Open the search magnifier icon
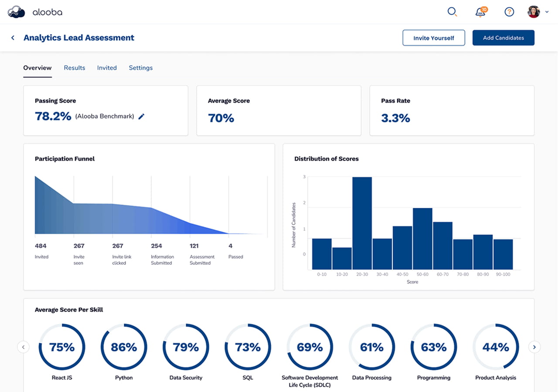Viewport: 558px width, 392px height. [453, 12]
